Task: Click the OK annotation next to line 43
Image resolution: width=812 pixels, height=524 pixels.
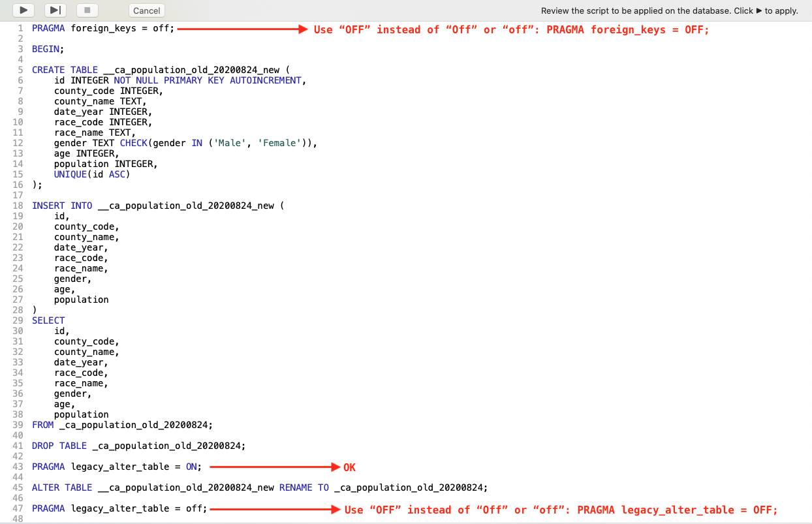Action: [349, 467]
